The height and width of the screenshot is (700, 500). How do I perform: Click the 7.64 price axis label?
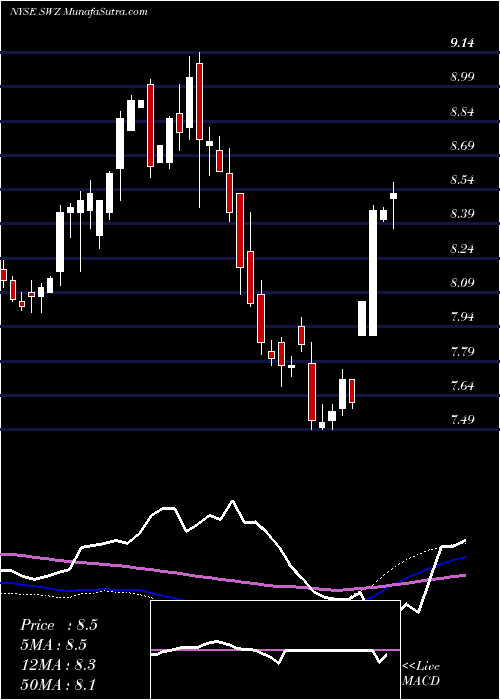462,385
